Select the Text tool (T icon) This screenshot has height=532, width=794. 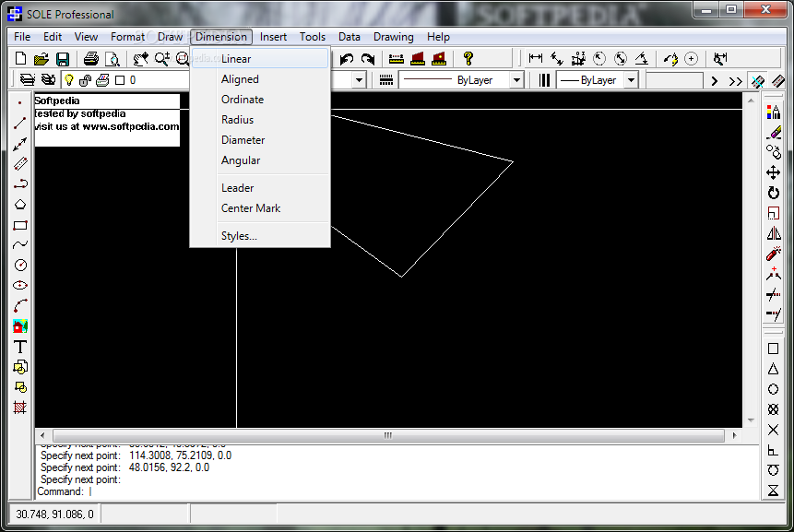click(x=19, y=347)
